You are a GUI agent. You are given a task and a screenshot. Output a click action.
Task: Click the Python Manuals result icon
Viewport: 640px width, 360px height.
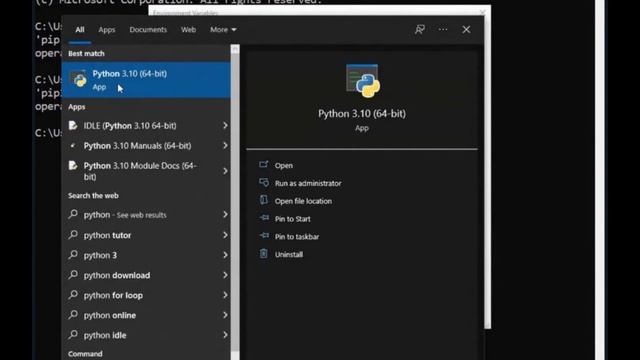click(x=73, y=145)
